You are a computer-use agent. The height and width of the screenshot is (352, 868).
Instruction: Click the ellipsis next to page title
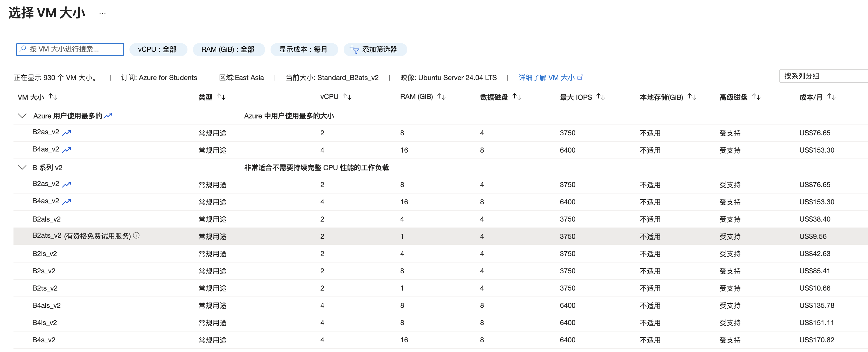point(102,13)
